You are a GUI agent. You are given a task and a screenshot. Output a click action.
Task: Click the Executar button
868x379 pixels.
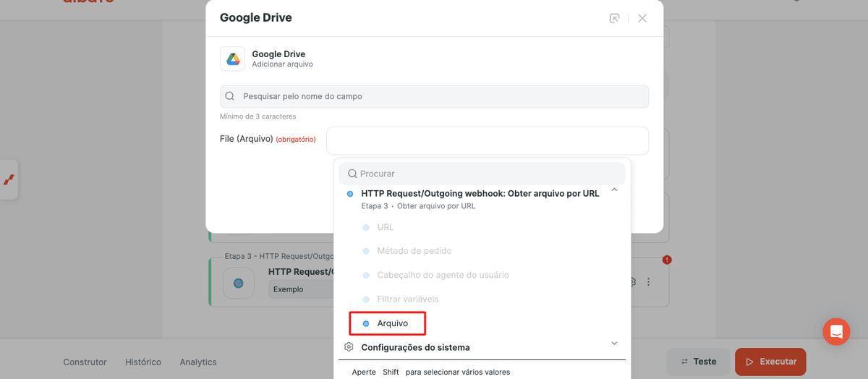(770, 362)
